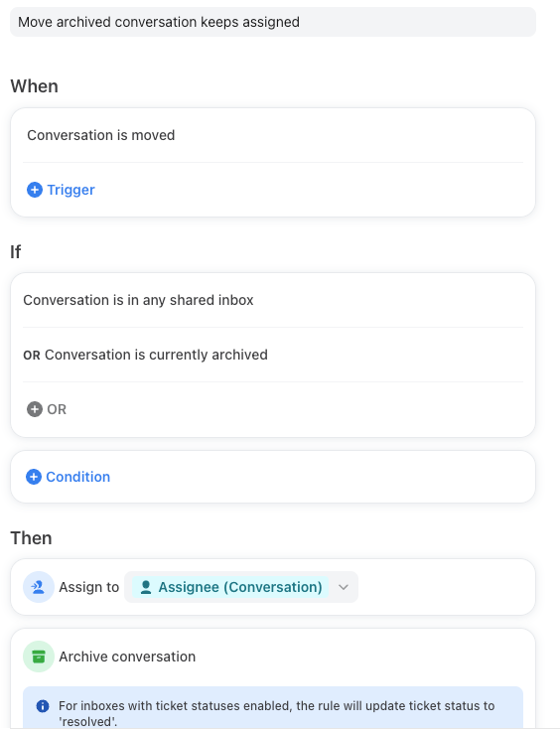The height and width of the screenshot is (731, 560).
Task: Add another OR condition
Action: point(47,409)
